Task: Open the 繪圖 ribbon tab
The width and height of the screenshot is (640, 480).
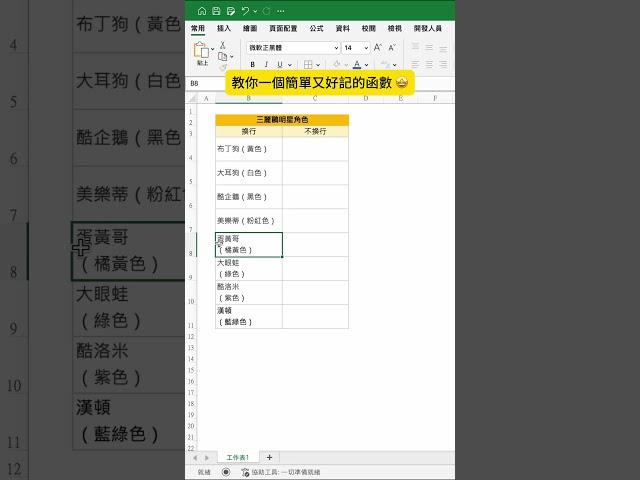Action: click(x=250, y=28)
